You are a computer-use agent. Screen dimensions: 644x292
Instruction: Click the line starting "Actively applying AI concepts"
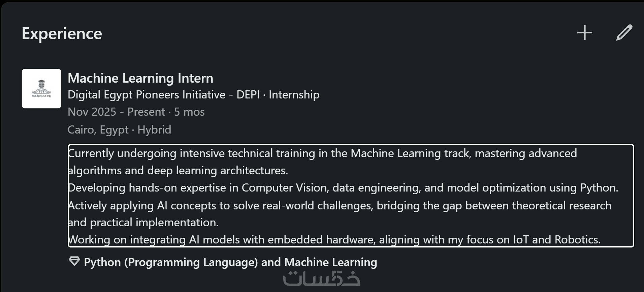click(x=340, y=206)
